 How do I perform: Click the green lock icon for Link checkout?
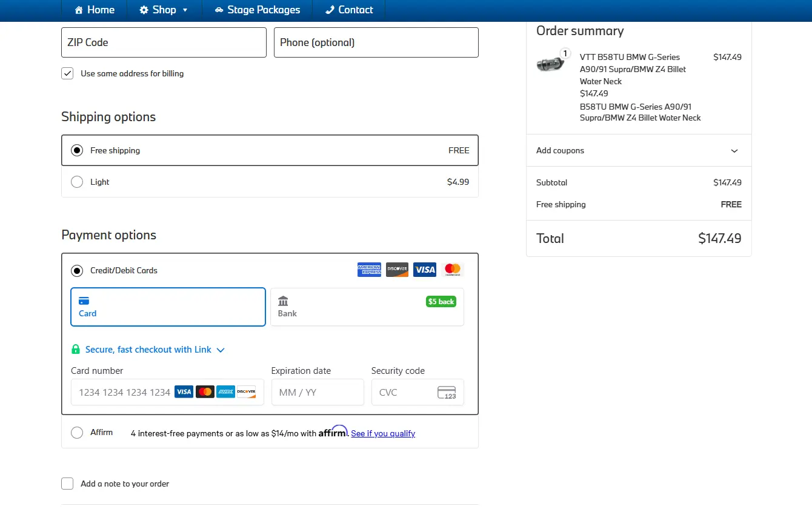point(76,350)
